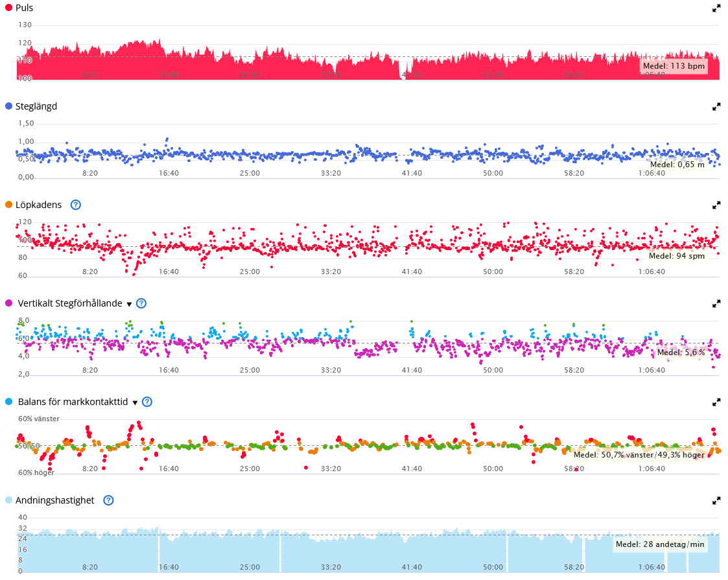
Task: Click 1:06:40 marker on Balans chart
Action: (x=652, y=469)
